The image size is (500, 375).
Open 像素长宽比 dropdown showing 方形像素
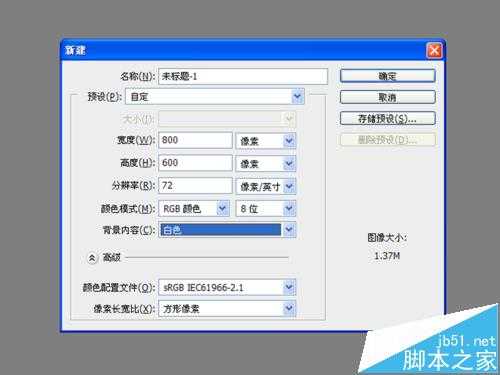(x=227, y=308)
